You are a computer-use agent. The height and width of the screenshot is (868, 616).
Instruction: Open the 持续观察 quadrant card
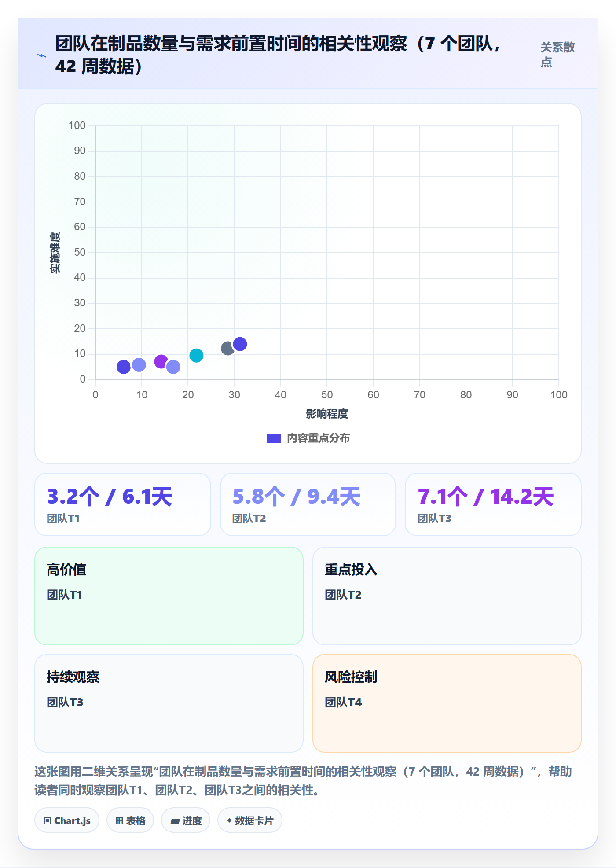[169, 703]
